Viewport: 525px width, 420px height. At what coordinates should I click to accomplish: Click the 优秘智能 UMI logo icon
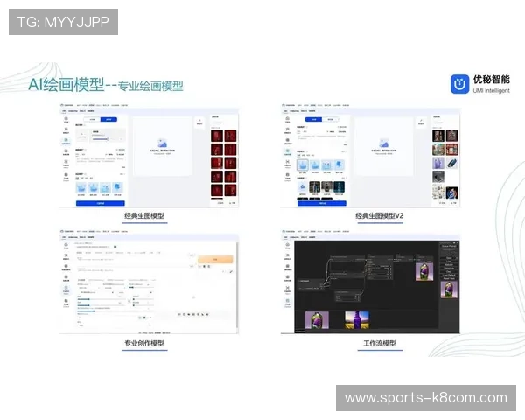point(459,84)
